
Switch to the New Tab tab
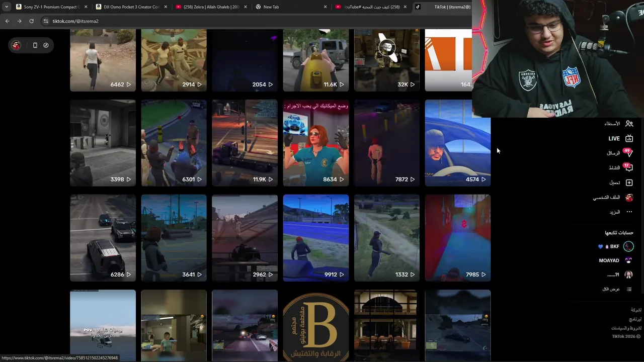291,7
